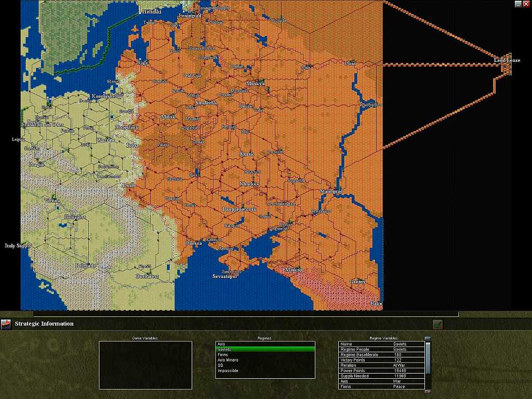Select Axis in Regimes list

click(x=265, y=344)
